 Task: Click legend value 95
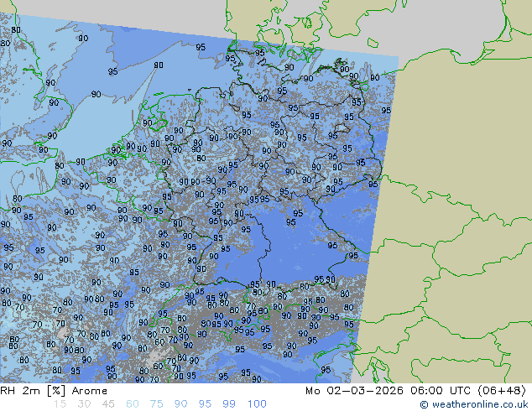coord(205,404)
